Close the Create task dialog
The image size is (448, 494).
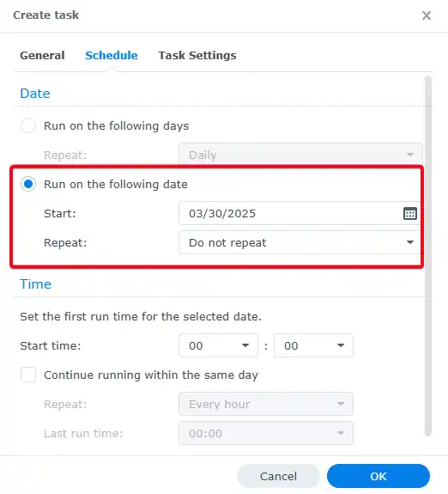click(427, 15)
